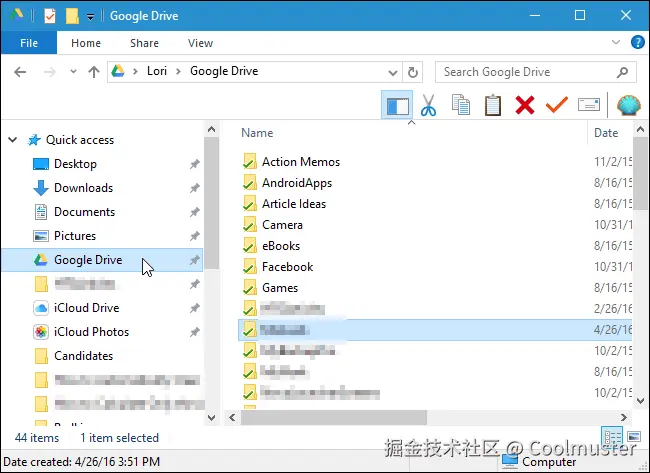Click the navigation pane scroll up arrow
The width and height of the screenshot is (650, 473).
click(211, 129)
